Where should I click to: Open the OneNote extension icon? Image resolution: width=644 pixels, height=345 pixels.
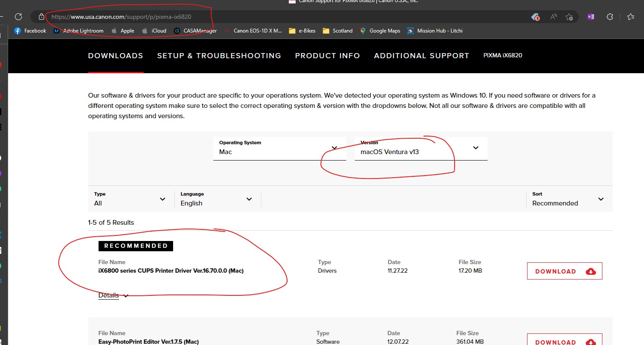point(591,17)
